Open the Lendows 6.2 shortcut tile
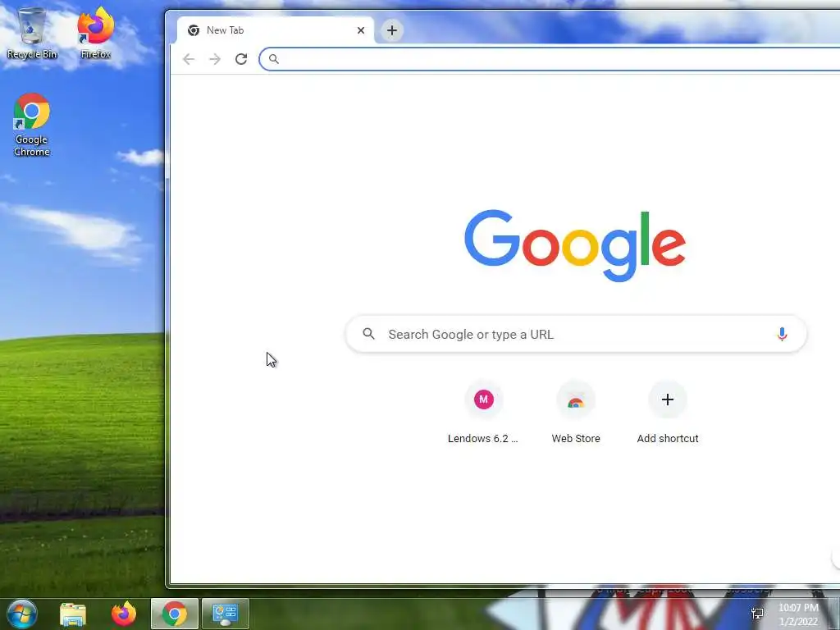The width and height of the screenshot is (840, 630). [483, 413]
